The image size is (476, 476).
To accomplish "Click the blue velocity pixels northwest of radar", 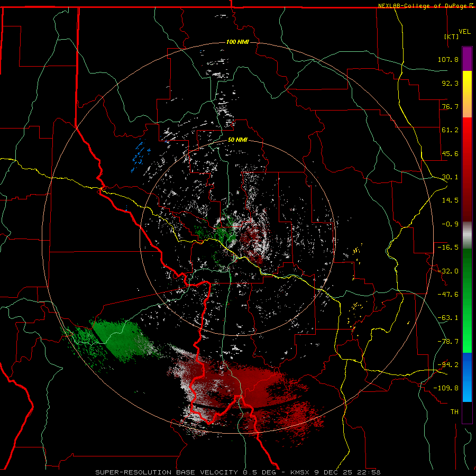I will click(x=140, y=155).
